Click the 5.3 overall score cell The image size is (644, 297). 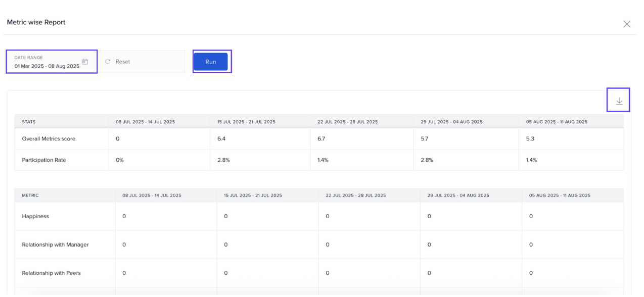[x=530, y=139]
